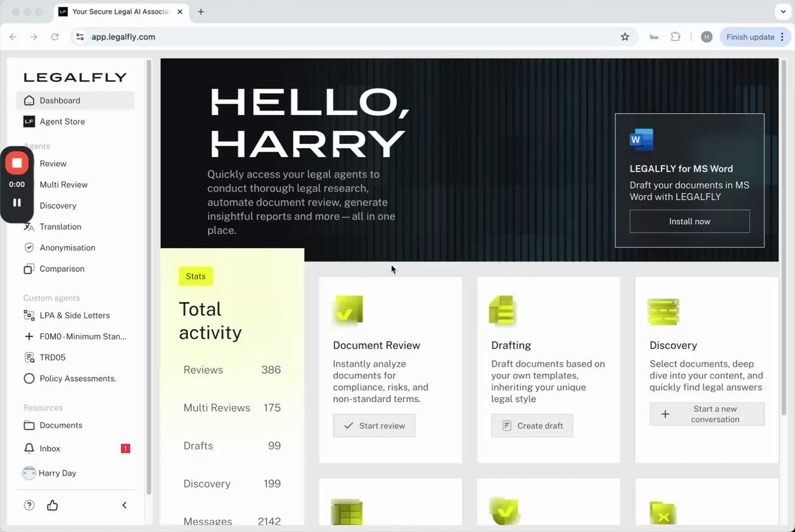
Task: Click the Policy Assessments circle icon
Action: click(29, 379)
